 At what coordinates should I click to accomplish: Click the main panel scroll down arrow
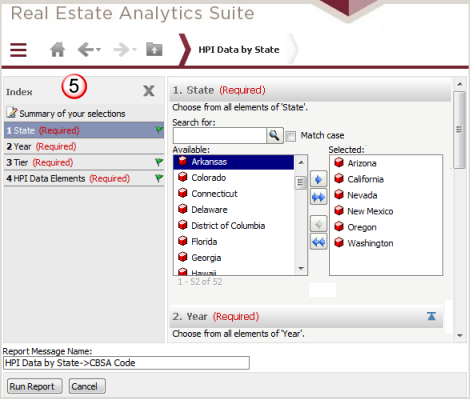click(460, 335)
